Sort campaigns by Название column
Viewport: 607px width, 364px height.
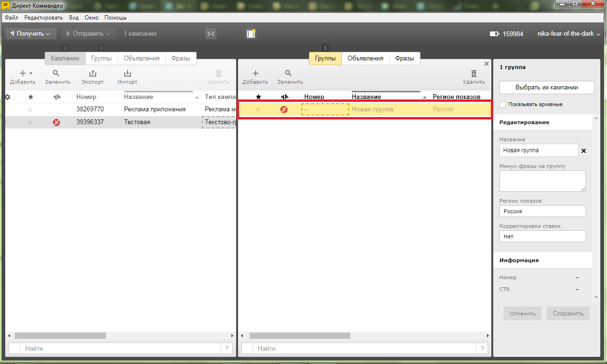(x=139, y=97)
